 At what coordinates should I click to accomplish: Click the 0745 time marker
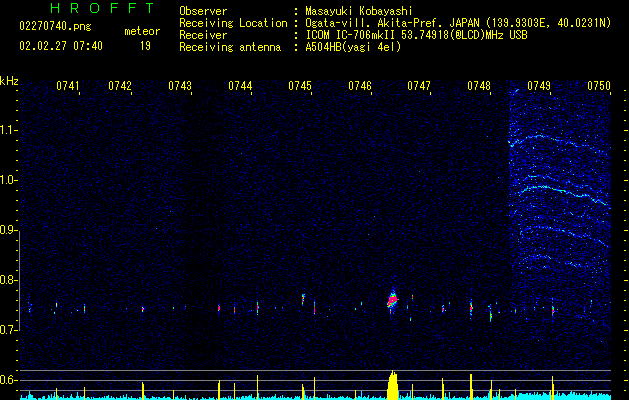coord(300,86)
